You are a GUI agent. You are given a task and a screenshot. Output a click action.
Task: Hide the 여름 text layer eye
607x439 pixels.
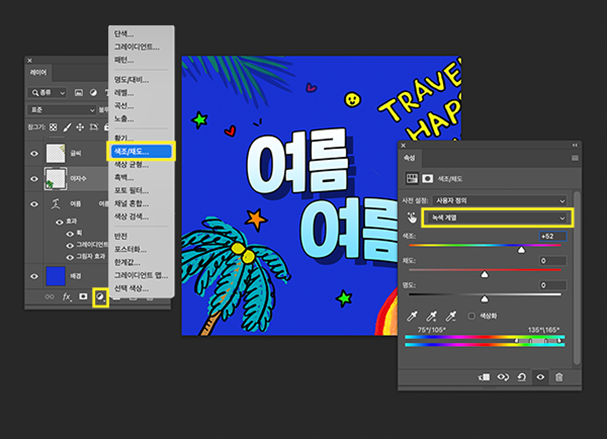[34, 204]
